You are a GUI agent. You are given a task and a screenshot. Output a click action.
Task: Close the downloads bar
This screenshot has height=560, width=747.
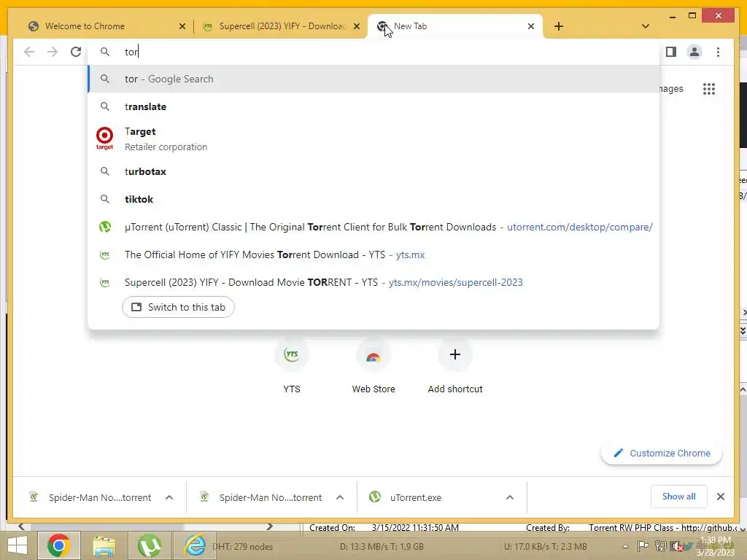pyautogui.click(x=721, y=497)
